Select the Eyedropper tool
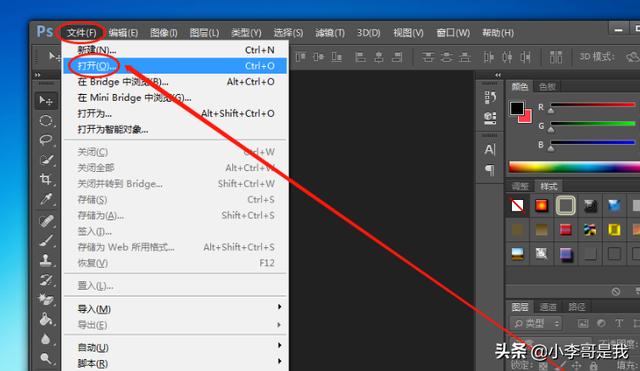 click(x=46, y=199)
